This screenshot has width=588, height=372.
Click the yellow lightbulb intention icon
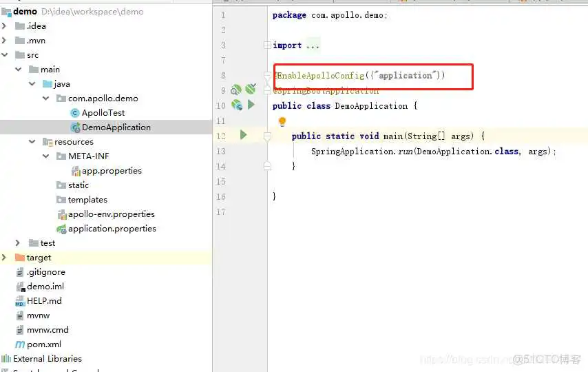[282, 122]
